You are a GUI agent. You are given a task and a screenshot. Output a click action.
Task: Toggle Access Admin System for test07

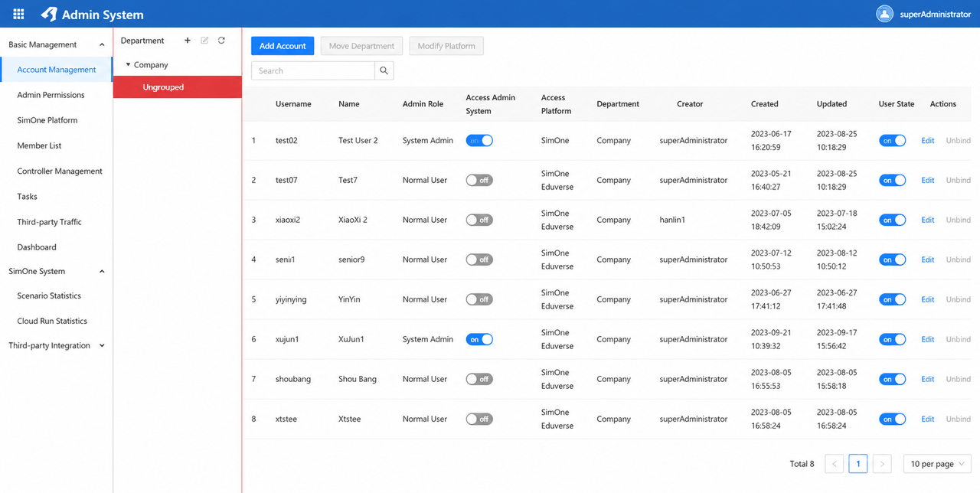coord(479,180)
